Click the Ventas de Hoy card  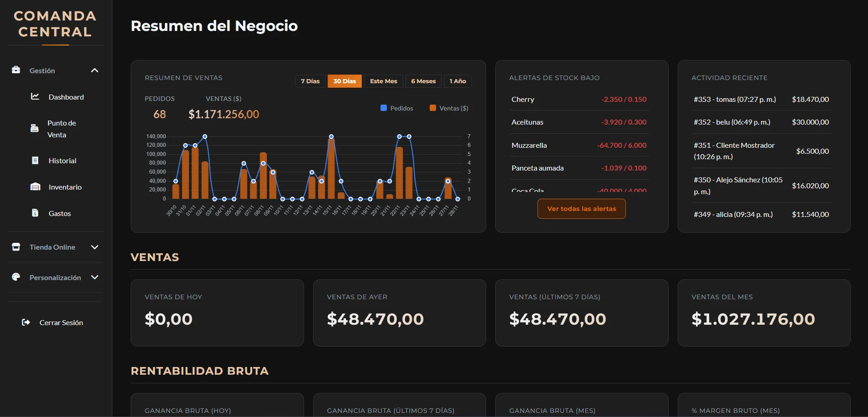[x=217, y=313]
